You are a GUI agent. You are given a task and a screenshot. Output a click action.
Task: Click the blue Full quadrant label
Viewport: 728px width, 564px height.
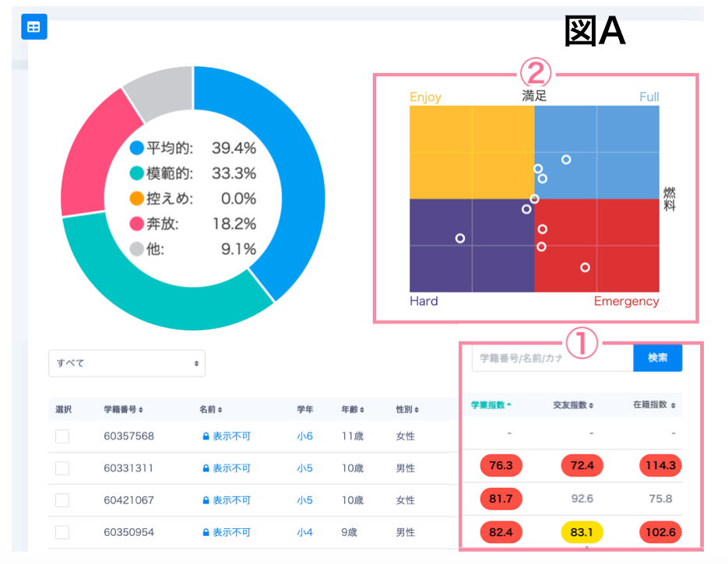649,97
